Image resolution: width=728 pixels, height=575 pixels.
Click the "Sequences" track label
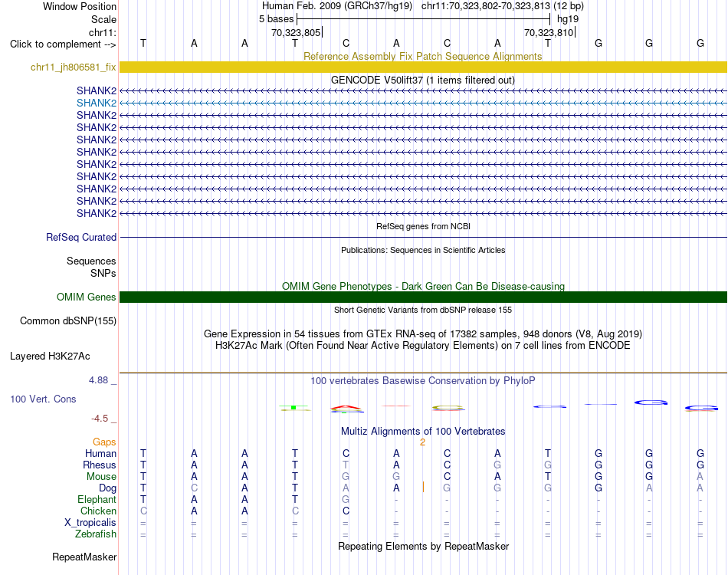coord(91,261)
